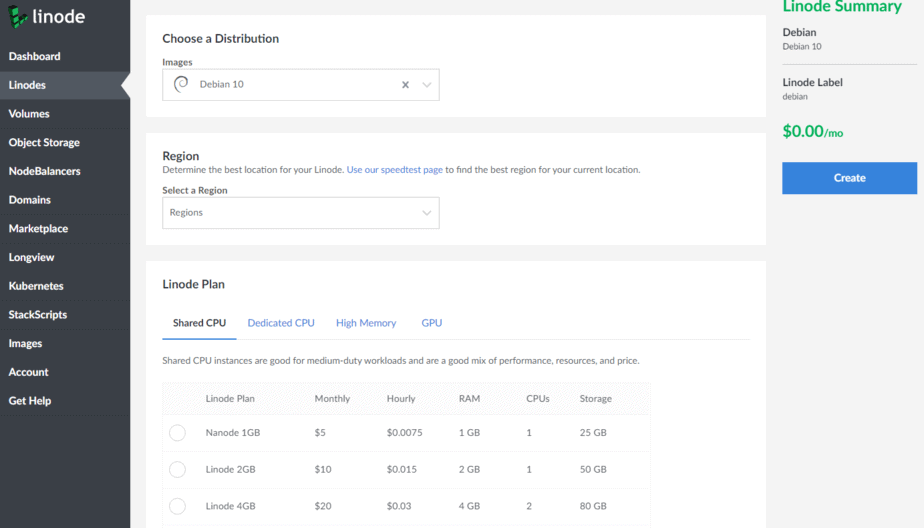Select the Shared CPU tab

[199, 323]
